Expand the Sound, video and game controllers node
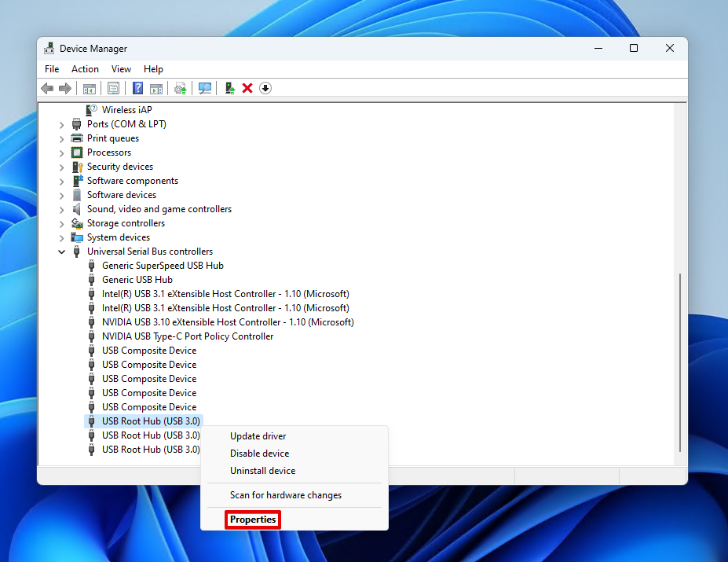Screen dimensions: 728x562 tap(62, 209)
